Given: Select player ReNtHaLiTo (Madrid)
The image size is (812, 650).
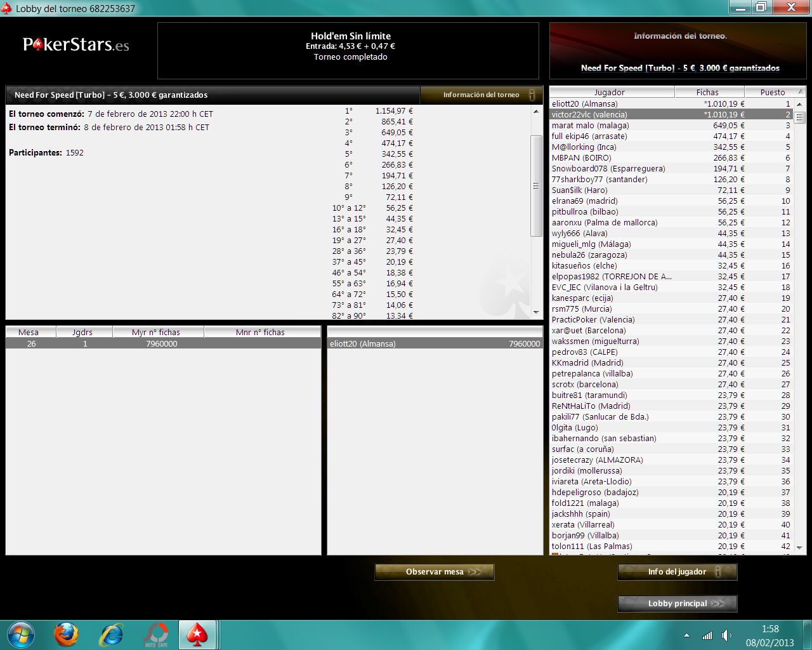Looking at the screenshot, I should 671,406.
